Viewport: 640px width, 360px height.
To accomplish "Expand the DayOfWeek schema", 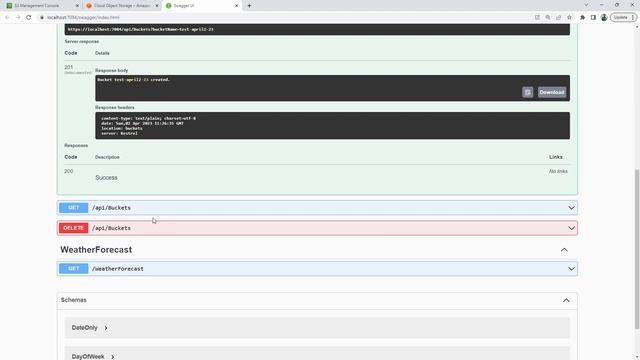I will tap(93, 356).
